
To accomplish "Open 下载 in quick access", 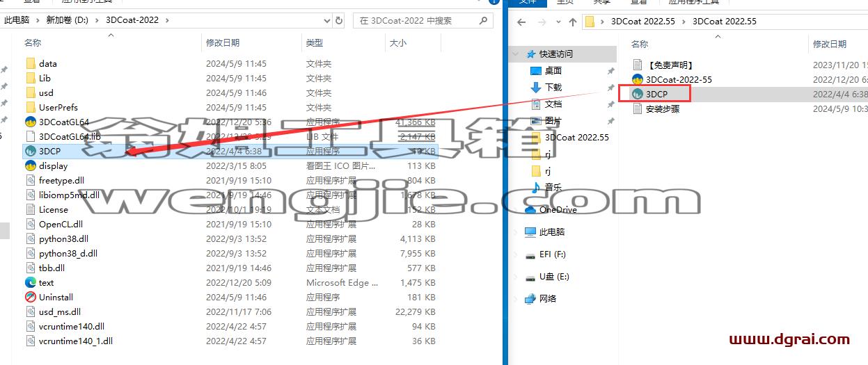I will click(x=553, y=87).
